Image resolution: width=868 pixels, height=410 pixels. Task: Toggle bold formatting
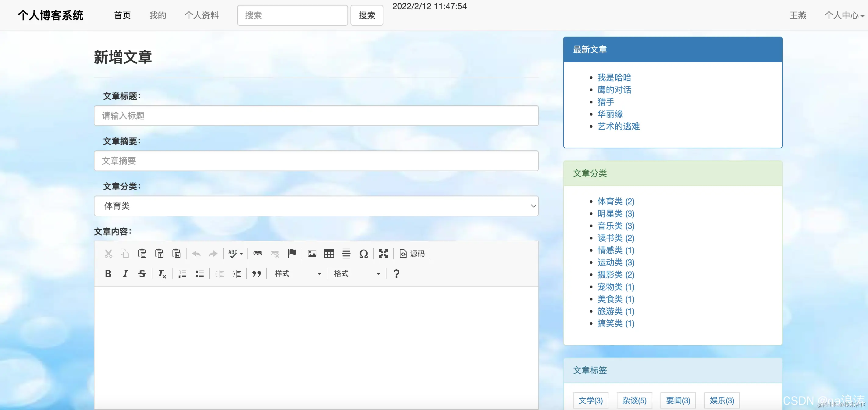pyautogui.click(x=108, y=274)
